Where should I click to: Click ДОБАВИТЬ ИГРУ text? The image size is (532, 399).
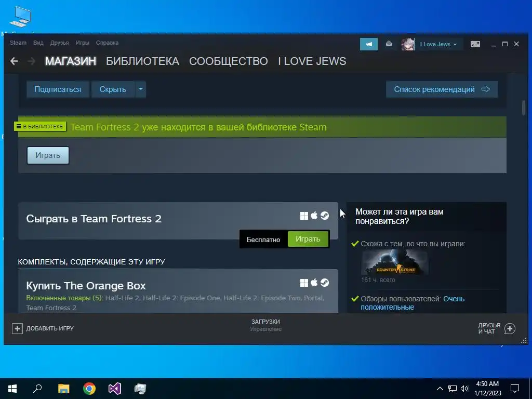point(50,328)
